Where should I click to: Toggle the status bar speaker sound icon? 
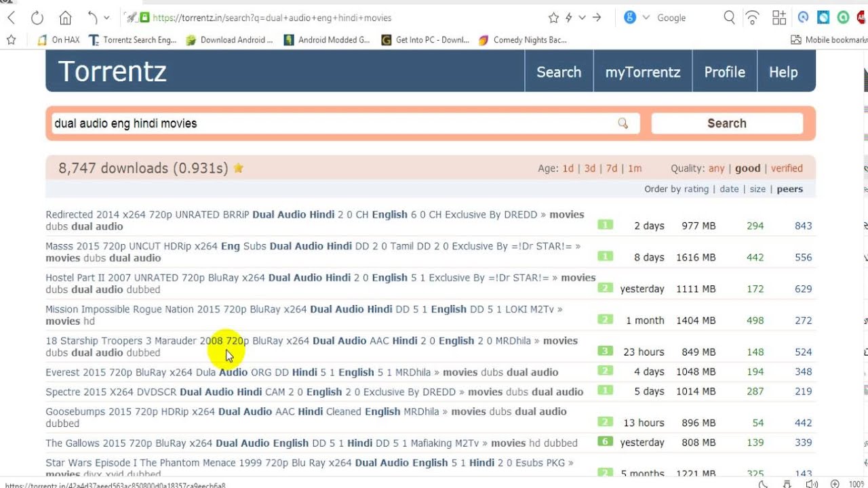tap(812, 484)
